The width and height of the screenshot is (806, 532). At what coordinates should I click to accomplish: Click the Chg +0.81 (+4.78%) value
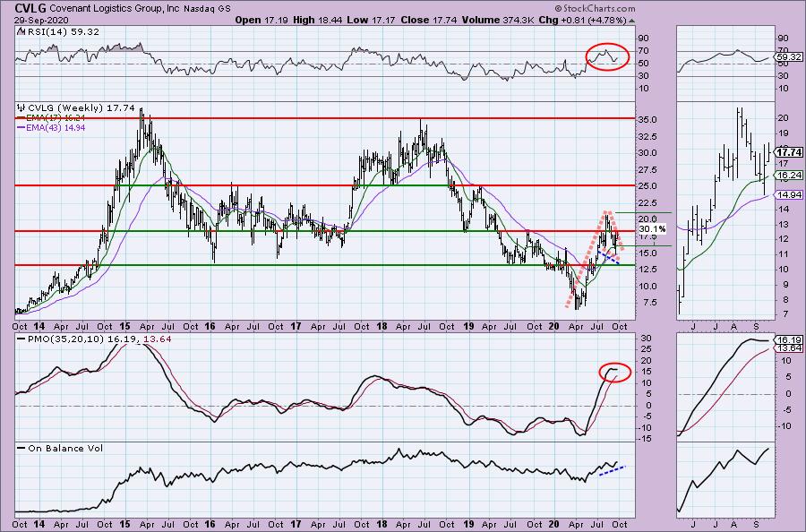click(582, 20)
